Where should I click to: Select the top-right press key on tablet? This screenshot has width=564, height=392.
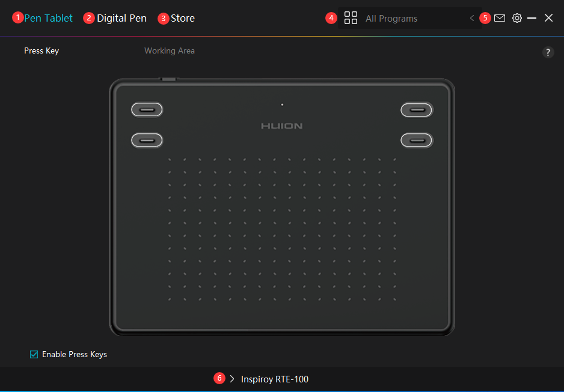417,109
